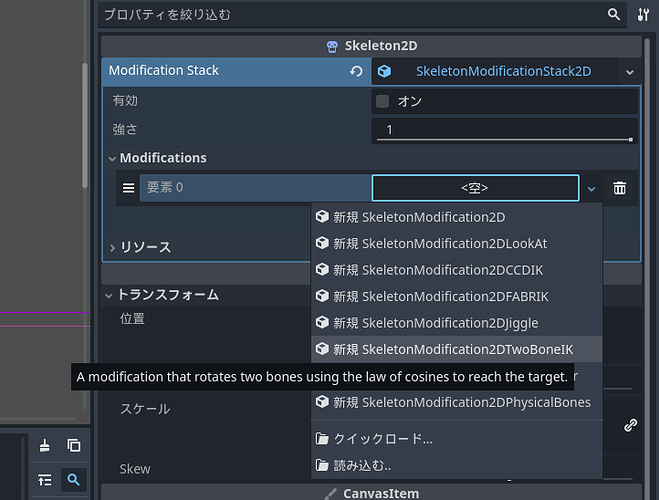The height and width of the screenshot is (500, 659).
Task: Click SkeletonModificationStack2D resource cube icon
Action: coord(384,71)
